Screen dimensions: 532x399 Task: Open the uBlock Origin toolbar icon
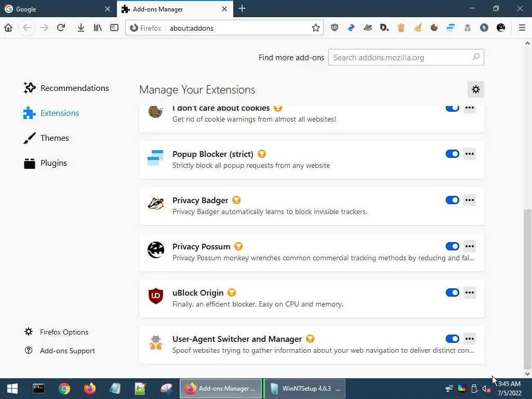tap(335, 28)
